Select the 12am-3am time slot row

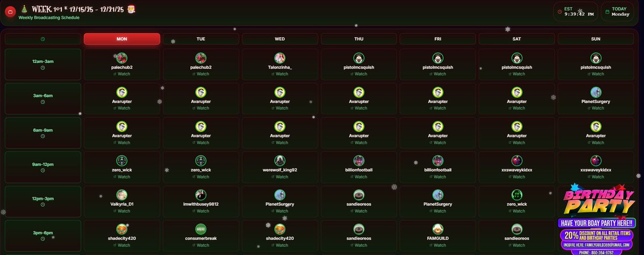coord(43,64)
